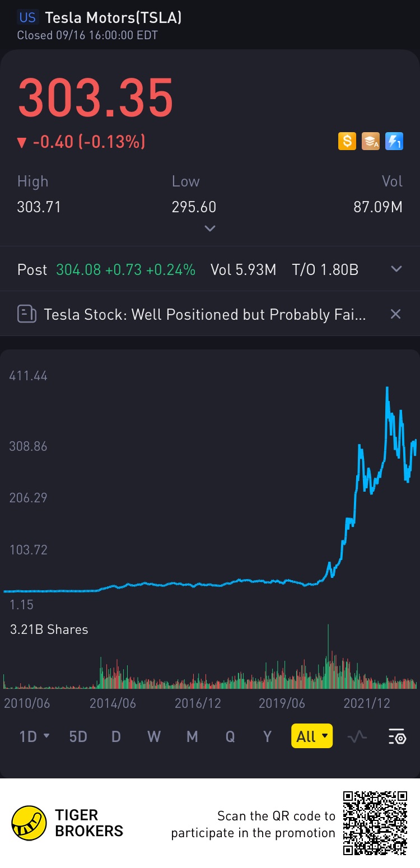
Task: Tap the US market flag label
Action: (27, 17)
